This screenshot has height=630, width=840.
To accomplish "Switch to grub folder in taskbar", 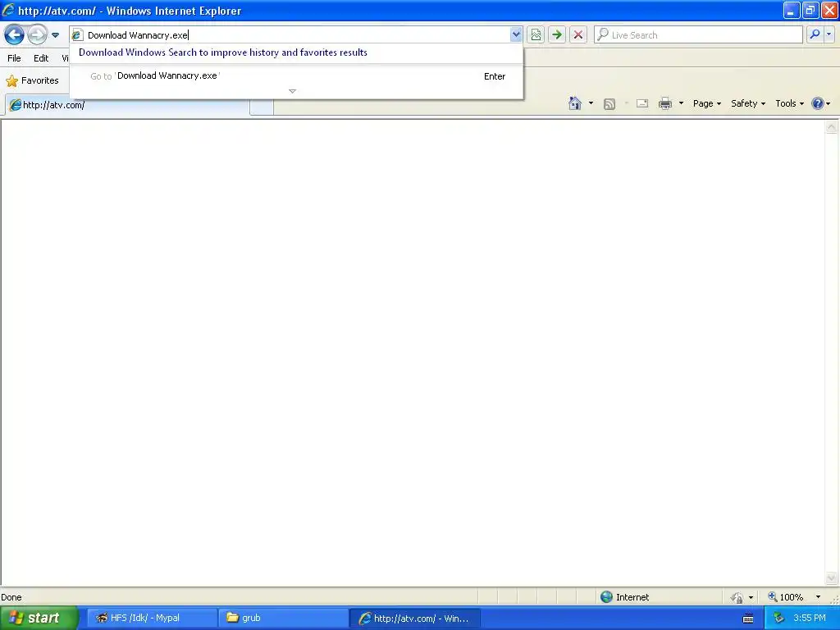I will click(x=283, y=619).
